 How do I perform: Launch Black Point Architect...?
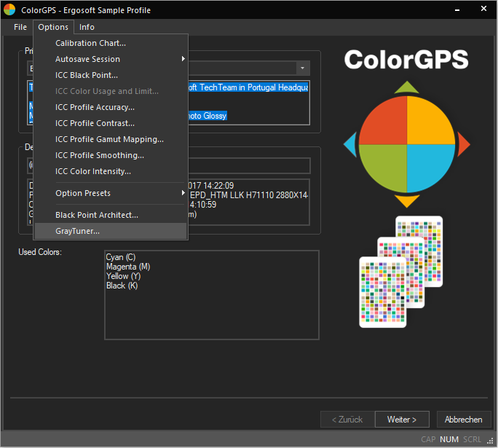111,215
